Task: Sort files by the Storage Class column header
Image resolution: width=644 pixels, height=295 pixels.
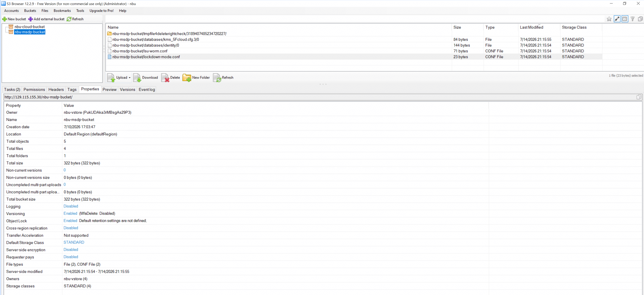Action: [581, 27]
